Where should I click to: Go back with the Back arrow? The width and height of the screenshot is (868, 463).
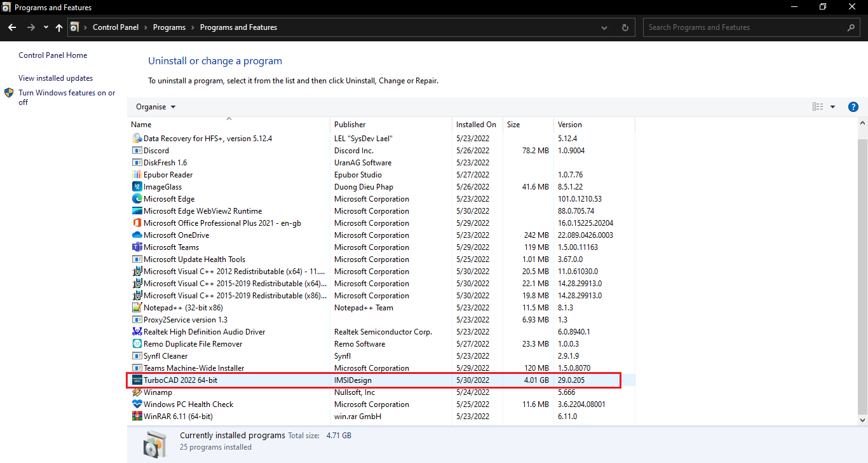coord(12,27)
